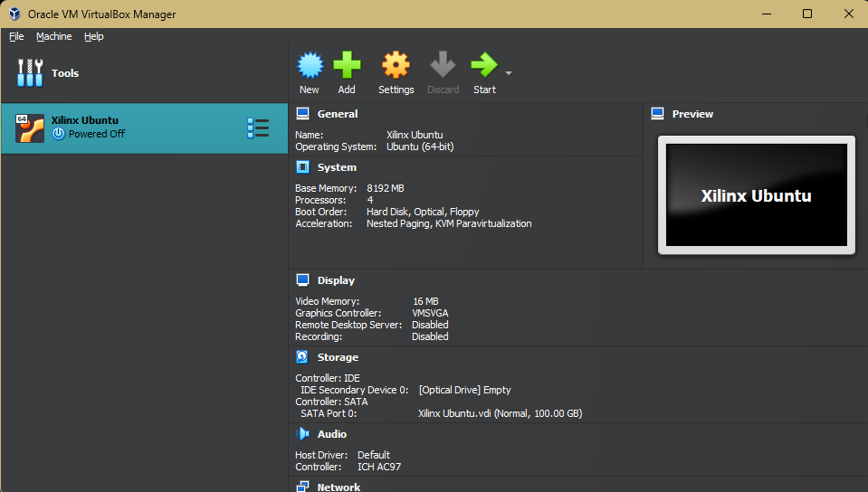
Task: Click the Add machine green plus icon
Action: click(347, 65)
